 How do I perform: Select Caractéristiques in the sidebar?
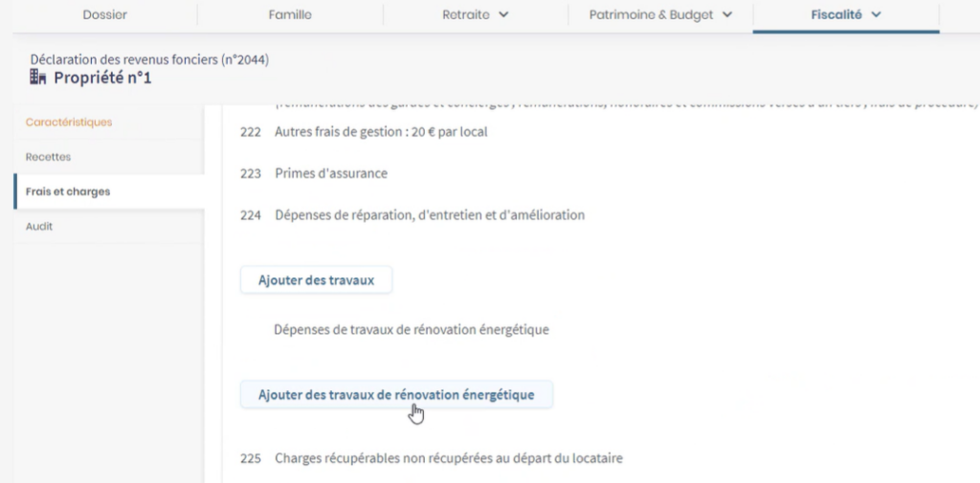69,122
